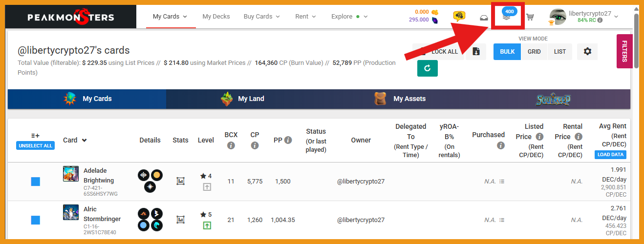Image resolution: width=644 pixels, height=244 pixels.
Task: Click the add-to-selection list icon above UNSELECT ALL
Action: 35,135
